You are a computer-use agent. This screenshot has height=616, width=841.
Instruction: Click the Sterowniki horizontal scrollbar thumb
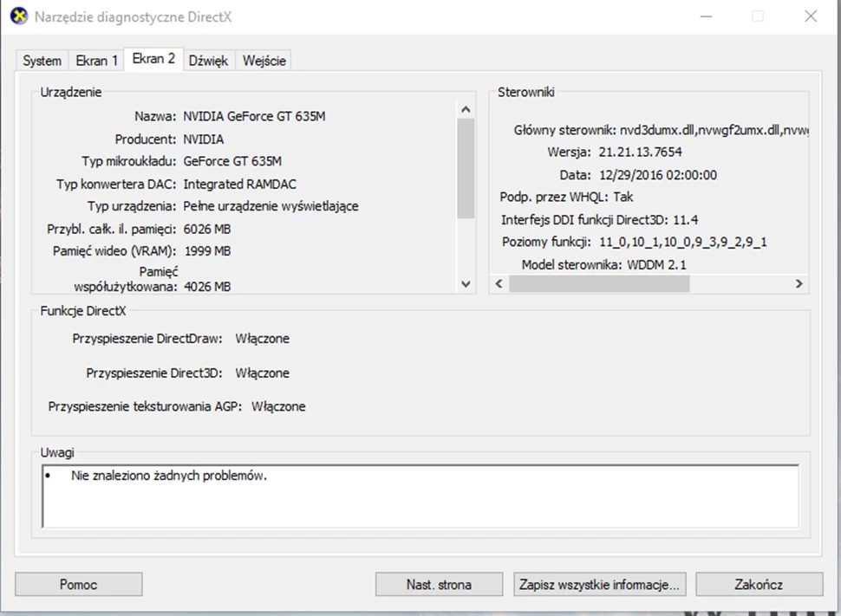coord(599,283)
